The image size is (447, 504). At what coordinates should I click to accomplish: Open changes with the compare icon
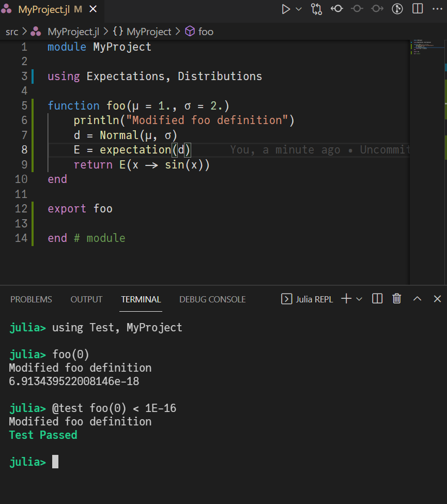coord(316,9)
